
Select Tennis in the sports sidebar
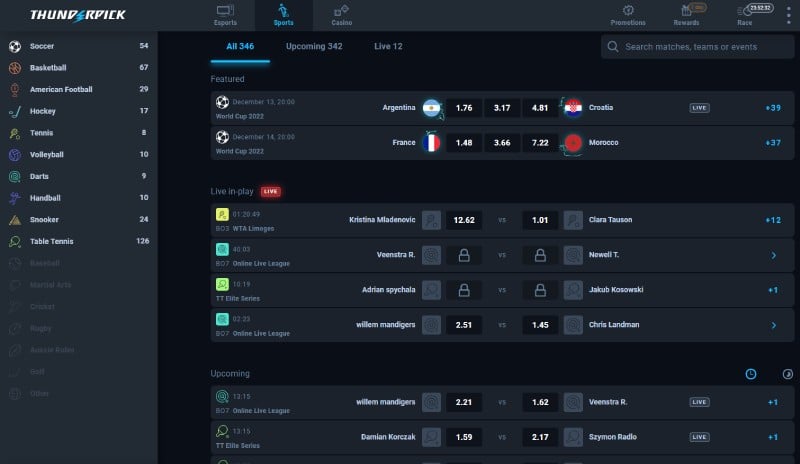click(79, 133)
